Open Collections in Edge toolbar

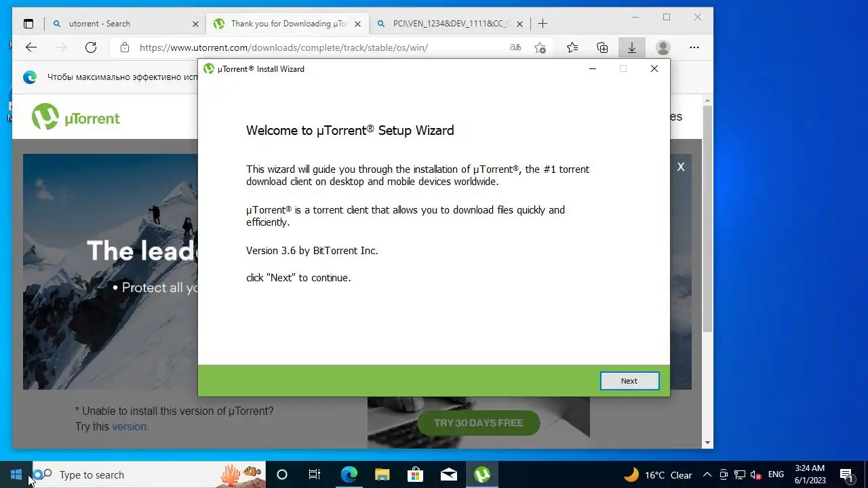[x=602, y=47]
